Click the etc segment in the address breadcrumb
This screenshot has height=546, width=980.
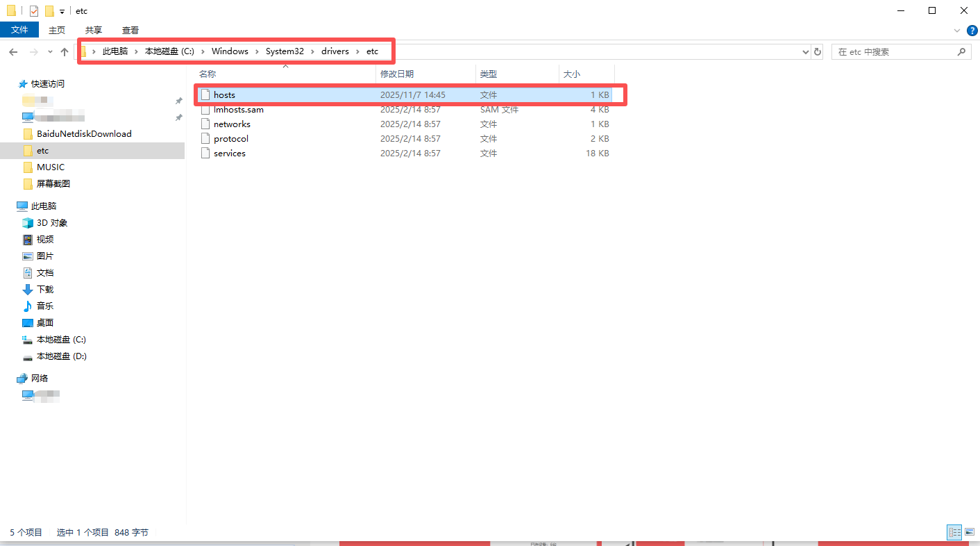(x=373, y=51)
